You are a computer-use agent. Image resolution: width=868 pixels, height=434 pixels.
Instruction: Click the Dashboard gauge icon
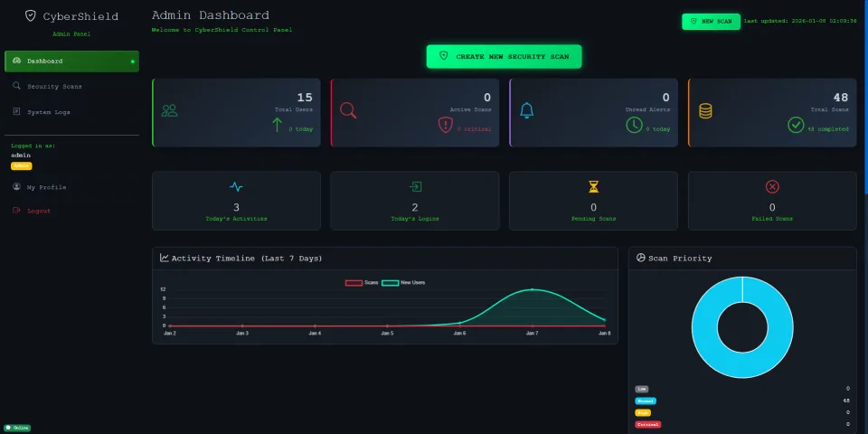[16, 61]
